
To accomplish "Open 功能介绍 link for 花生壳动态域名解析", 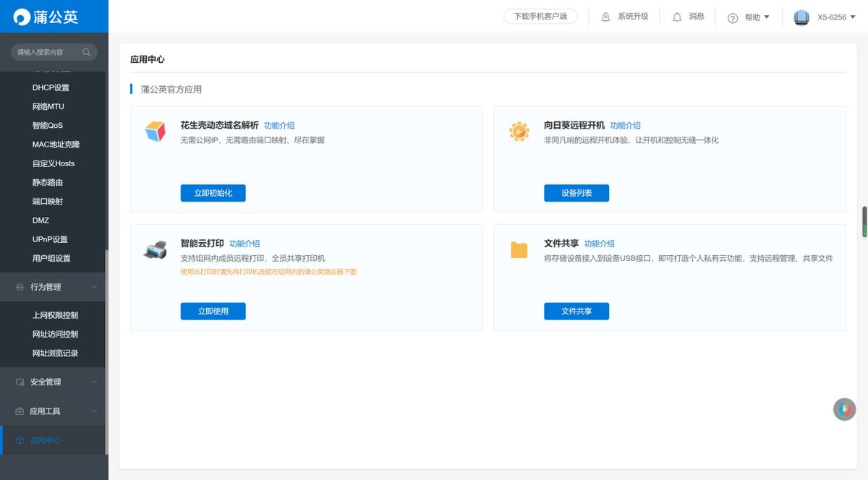I will click(279, 125).
